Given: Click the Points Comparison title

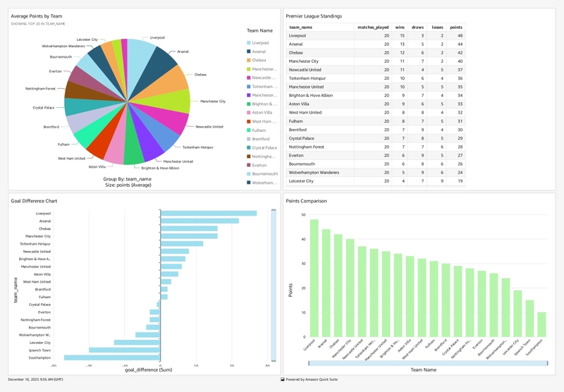Looking at the screenshot, I should click(306, 201).
